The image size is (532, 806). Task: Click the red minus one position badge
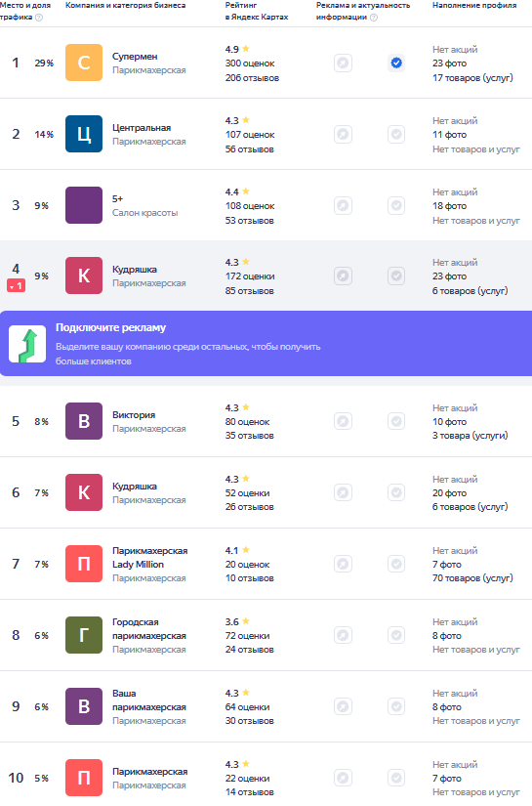pyautogui.click(x=16, y=286)
